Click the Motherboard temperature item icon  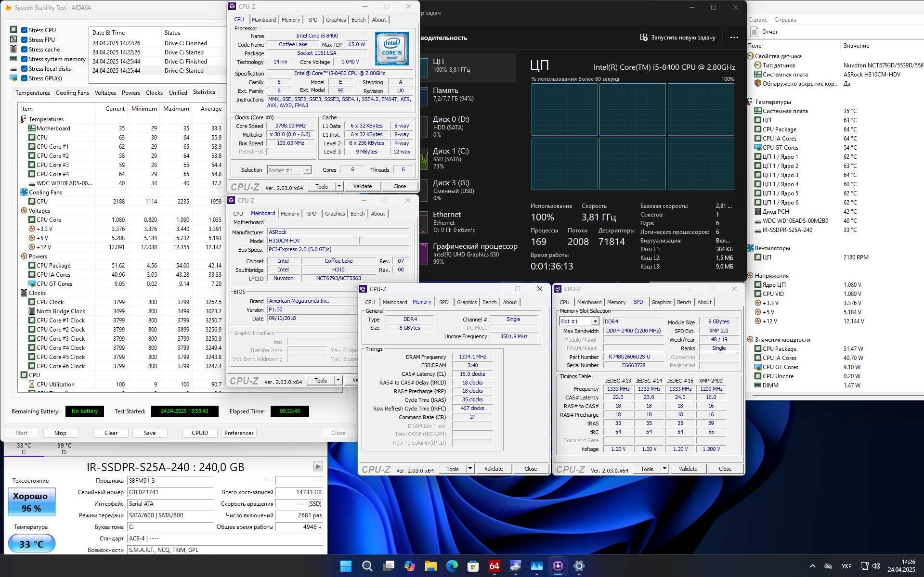coord(32,128)
